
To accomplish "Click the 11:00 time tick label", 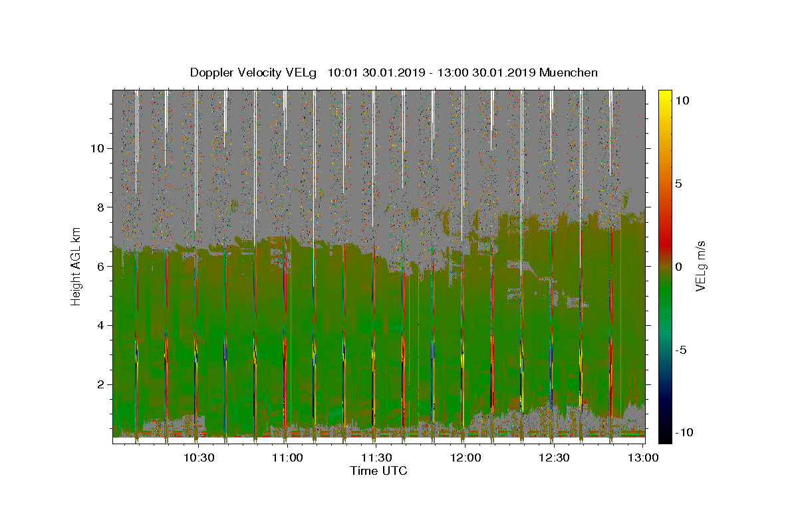I will coord(287,458).
